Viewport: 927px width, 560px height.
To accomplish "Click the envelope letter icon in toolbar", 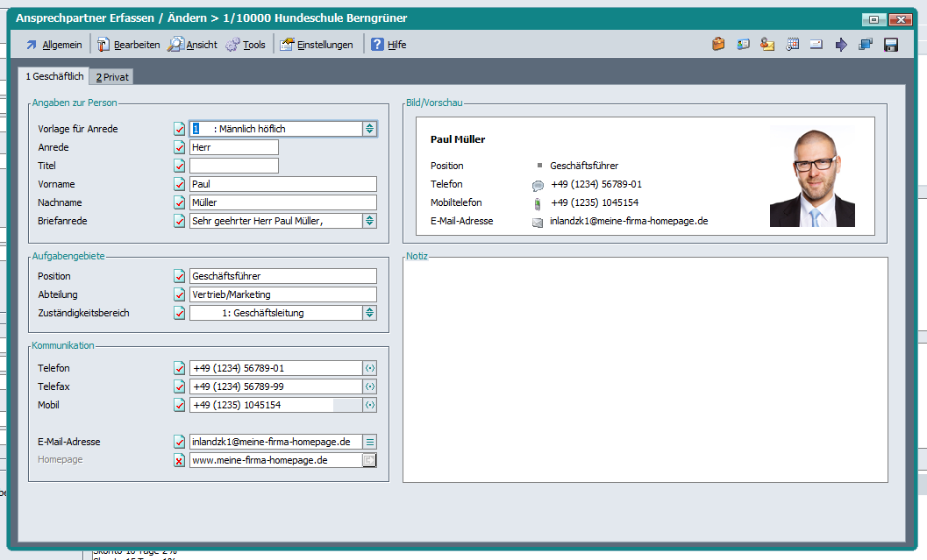I will tap(816, 45).
